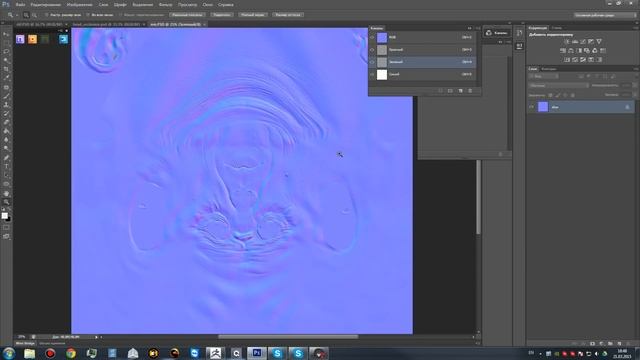Screen dimensions: 640x360
Task: Click purple N plugin icon above canvas
Action: [20, 39]
